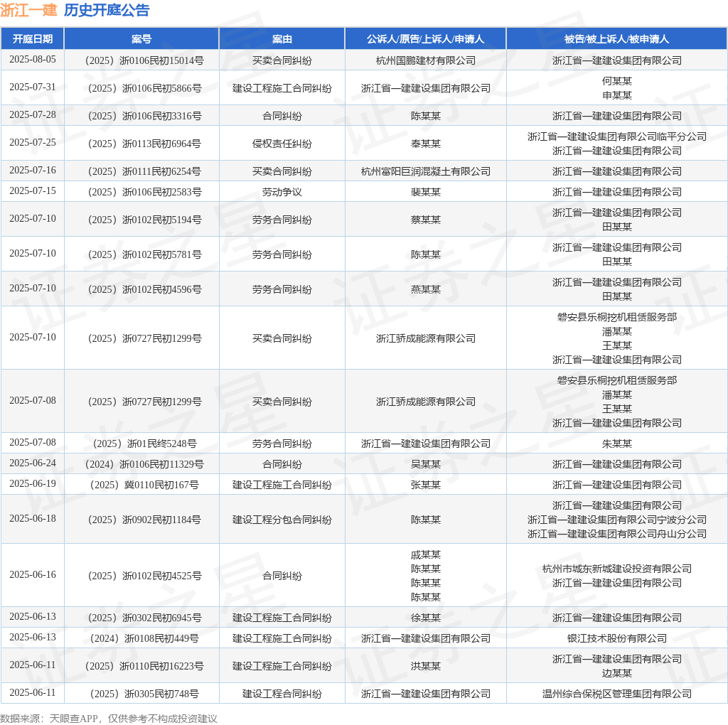Click the date 2025-07-15
The width and height of the screenshot is (728, 725).
(x=33, y=190)
